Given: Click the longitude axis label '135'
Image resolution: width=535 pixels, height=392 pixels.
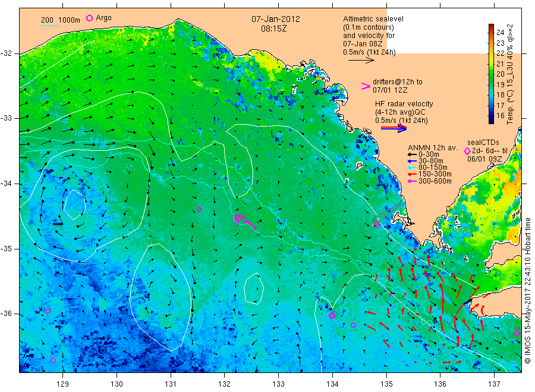Looking at the screenshot, I should [386, 384].
